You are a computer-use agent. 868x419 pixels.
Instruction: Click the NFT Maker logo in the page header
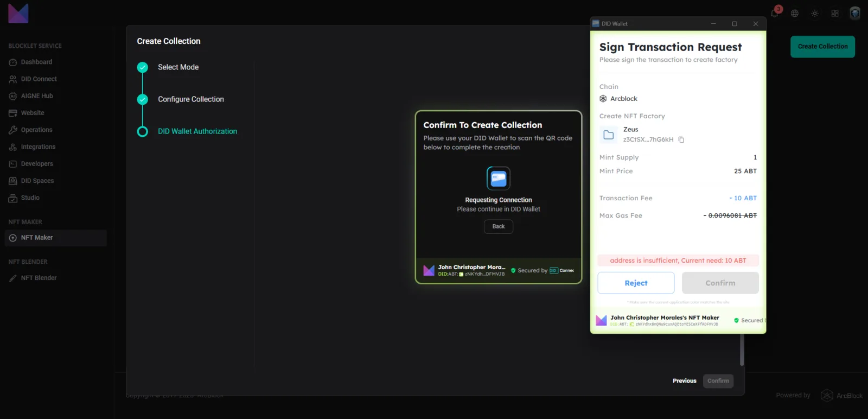pos(18,13)
